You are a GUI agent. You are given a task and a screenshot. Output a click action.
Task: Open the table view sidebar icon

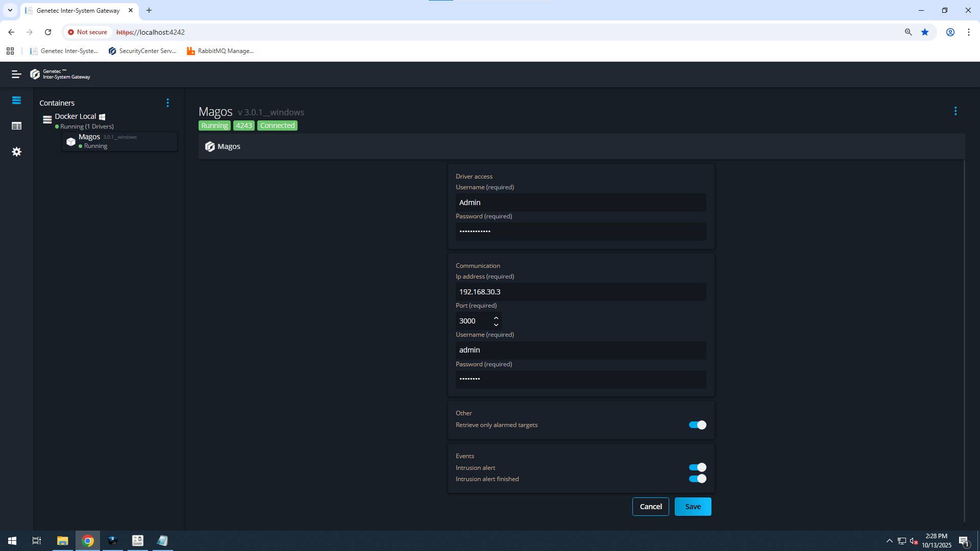[16, 126]
